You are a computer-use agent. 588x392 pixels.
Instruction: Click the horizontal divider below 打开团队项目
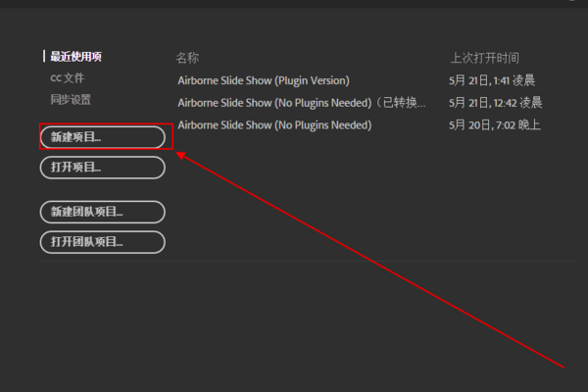point(294,262)
